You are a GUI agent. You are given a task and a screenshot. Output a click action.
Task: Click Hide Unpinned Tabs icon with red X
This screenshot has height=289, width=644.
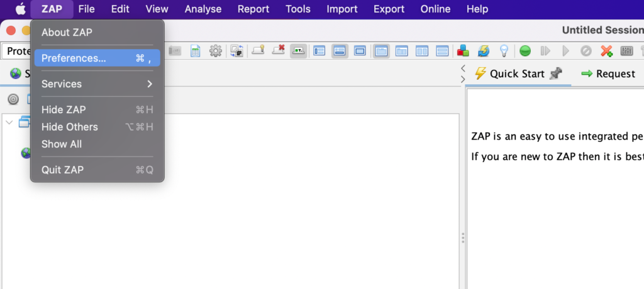point(279,50)
